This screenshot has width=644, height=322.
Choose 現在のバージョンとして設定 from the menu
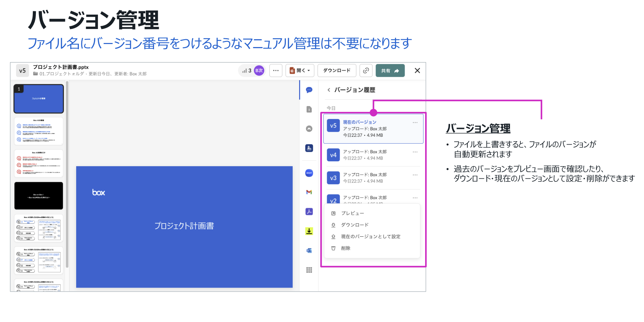(x=370, y=236)
